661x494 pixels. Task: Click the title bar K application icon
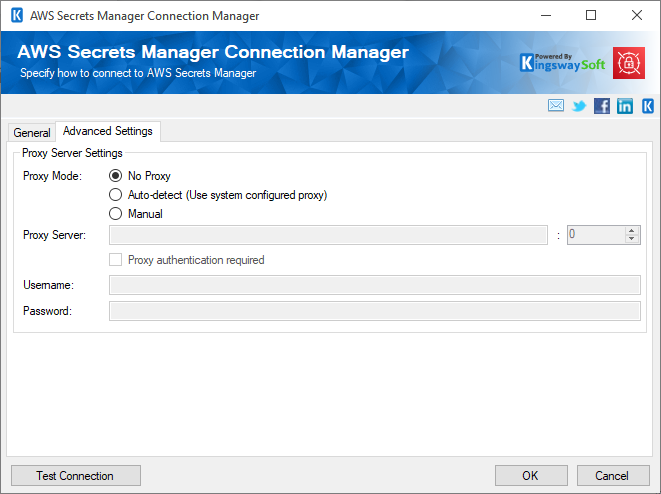(x=17, y=15)
